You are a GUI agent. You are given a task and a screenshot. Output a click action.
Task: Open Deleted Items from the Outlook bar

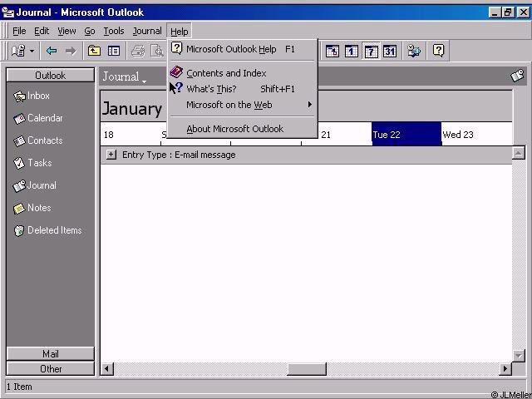point(47,230)
